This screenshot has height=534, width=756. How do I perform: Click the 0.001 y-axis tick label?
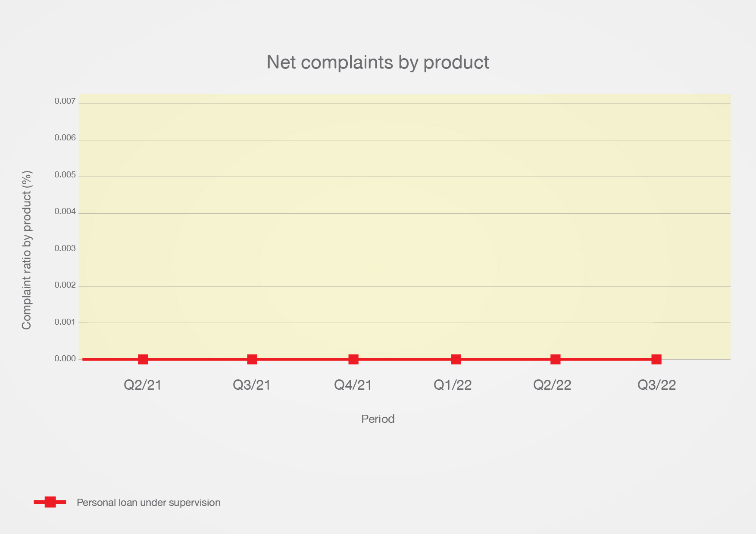pyautogui.click(x=65, y=322)
